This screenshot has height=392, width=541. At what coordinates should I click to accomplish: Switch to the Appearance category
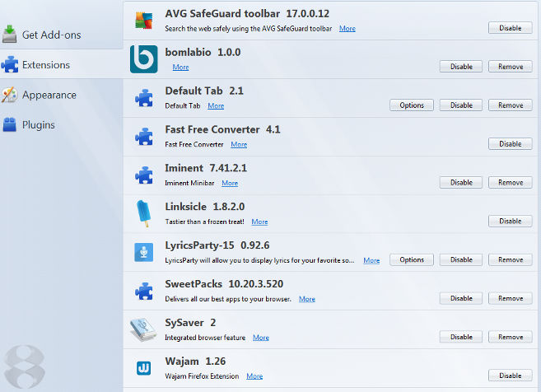pos(62,95)
